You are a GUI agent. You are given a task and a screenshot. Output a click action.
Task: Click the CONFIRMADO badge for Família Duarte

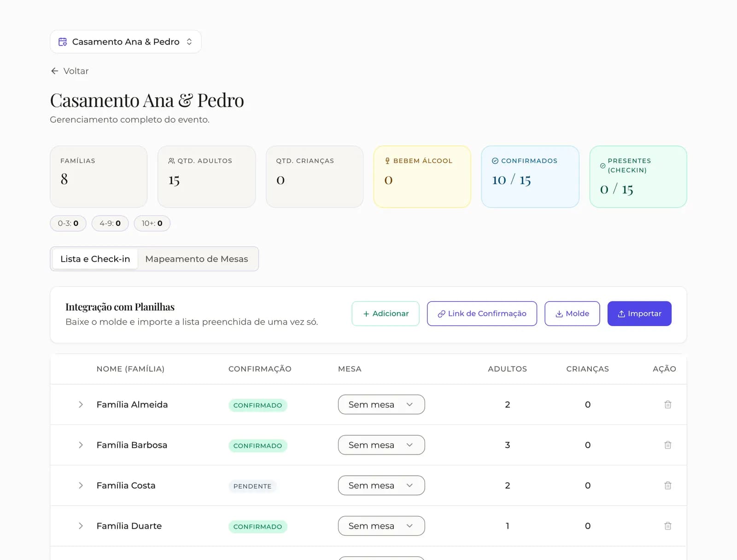pyautogui.click(x=257, y=527)
